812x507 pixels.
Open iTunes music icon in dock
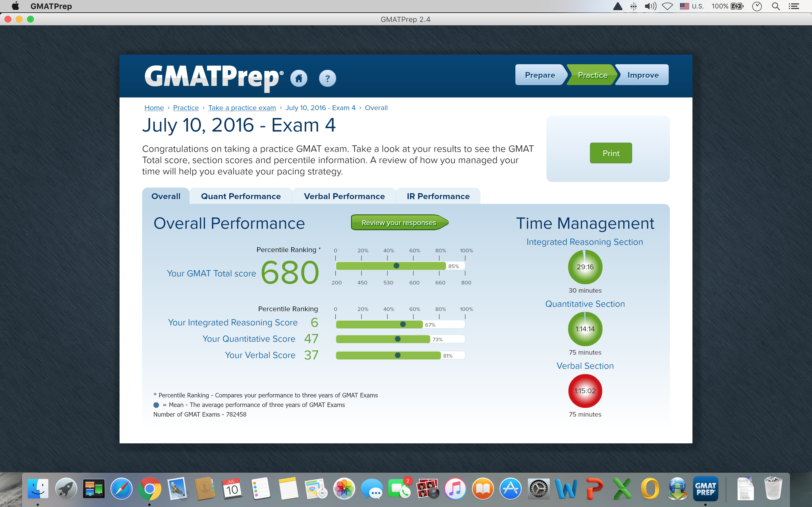click(x=455, y=489)
